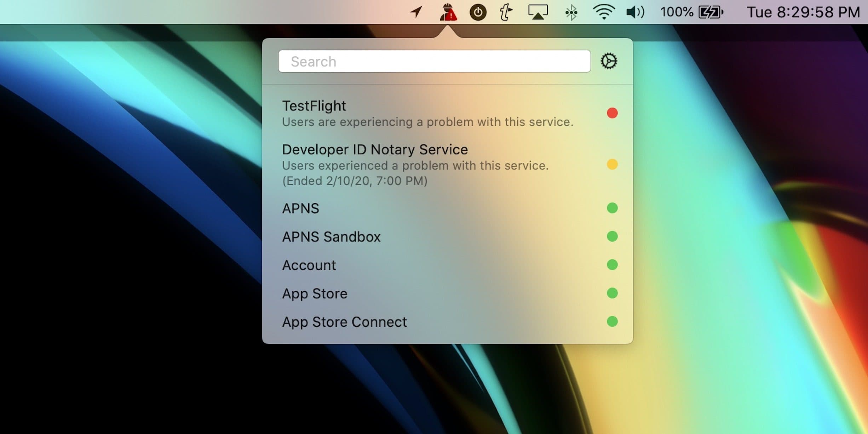The image size is (868, 434).
Task: Open the location arrow menu bar icon
Action: pyautogui.click(x=416, y=12)
